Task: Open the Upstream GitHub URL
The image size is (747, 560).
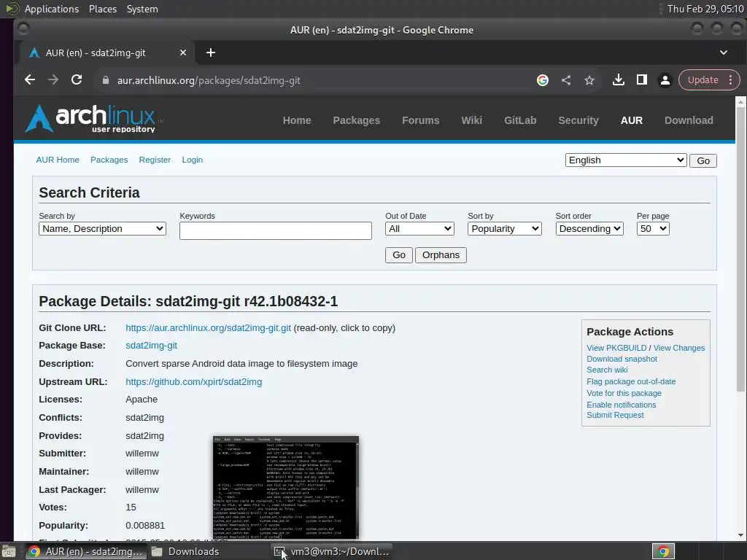Action: point(194,382)
